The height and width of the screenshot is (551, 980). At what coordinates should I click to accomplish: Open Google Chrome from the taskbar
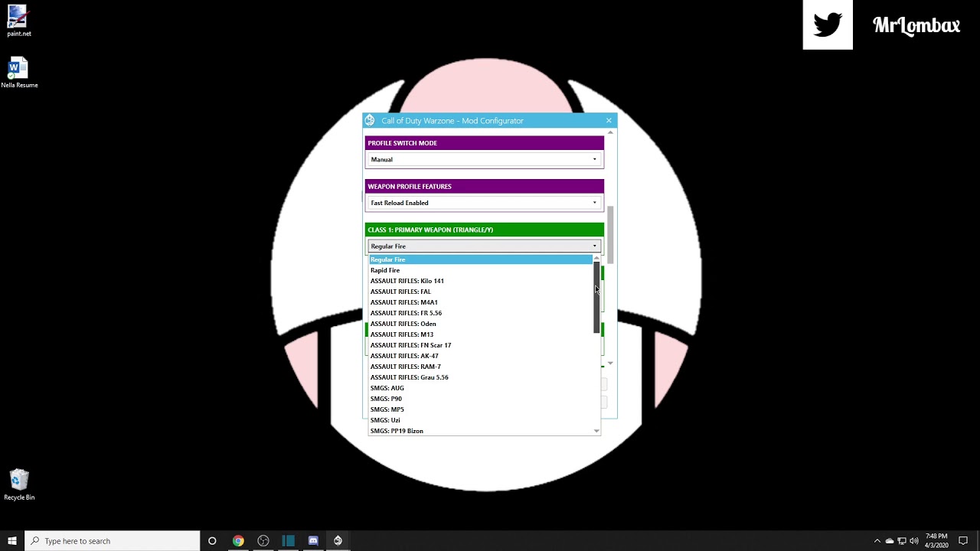pyautogui.click(x=238, y=541)
